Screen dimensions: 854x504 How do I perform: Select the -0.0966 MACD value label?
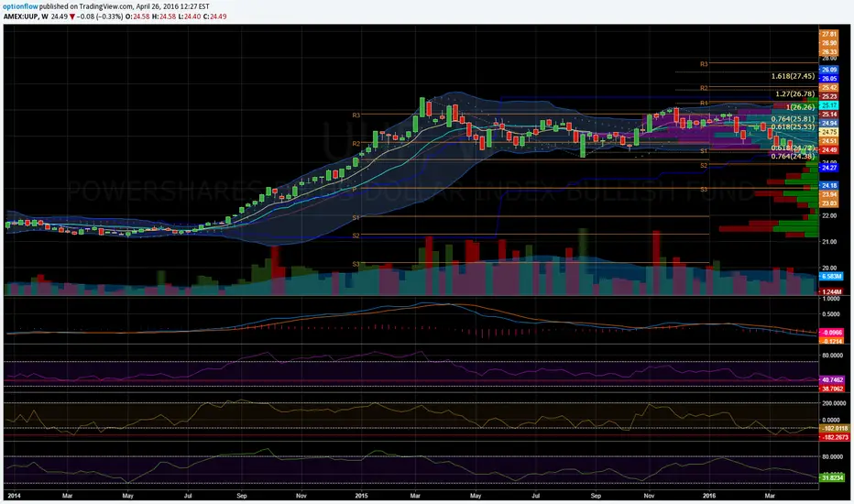(x=832, y=333)
